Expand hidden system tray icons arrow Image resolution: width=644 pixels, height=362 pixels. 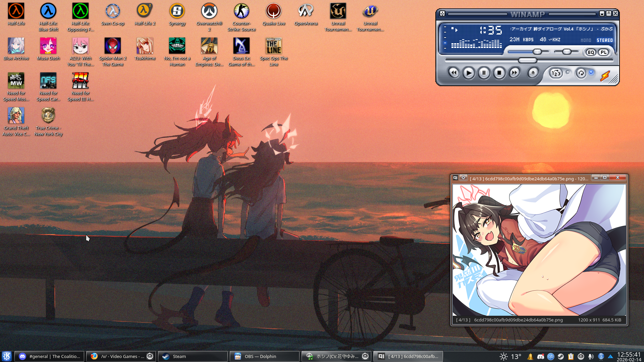tap(610, 356)
